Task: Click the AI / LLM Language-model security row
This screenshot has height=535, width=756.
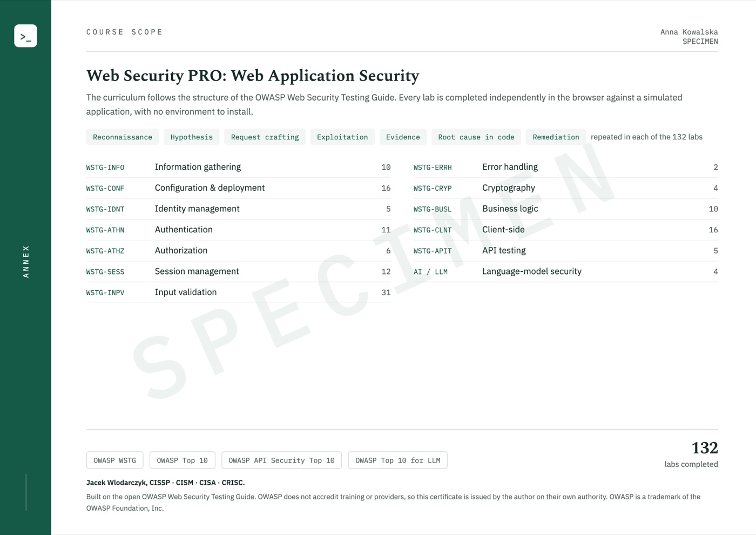Action: [566, 271]
